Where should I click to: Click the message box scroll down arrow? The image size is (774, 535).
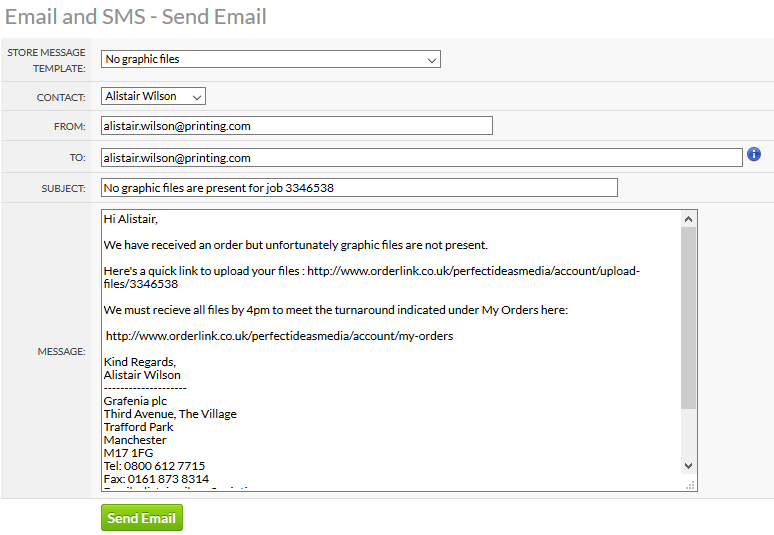coord(688,465)
